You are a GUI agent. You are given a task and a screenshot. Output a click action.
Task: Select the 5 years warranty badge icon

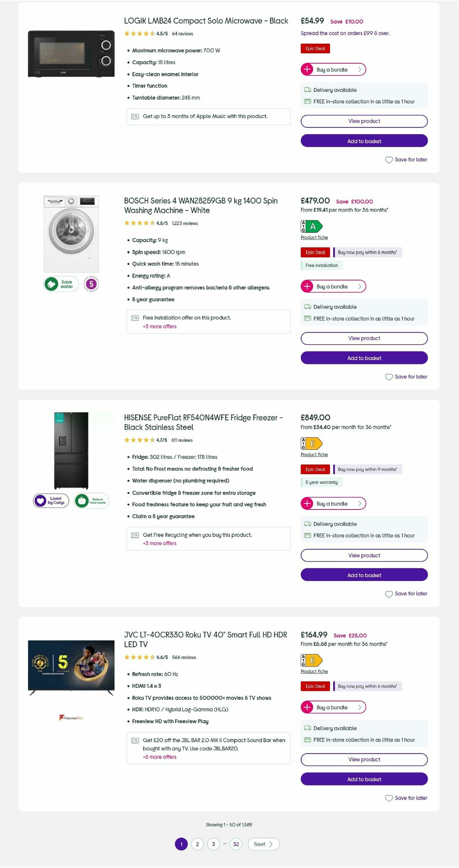pyautogui.click(x=91, y=284)
